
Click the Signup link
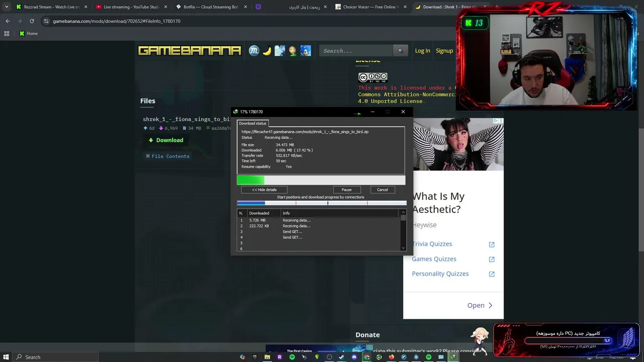[x=444, y=51]
